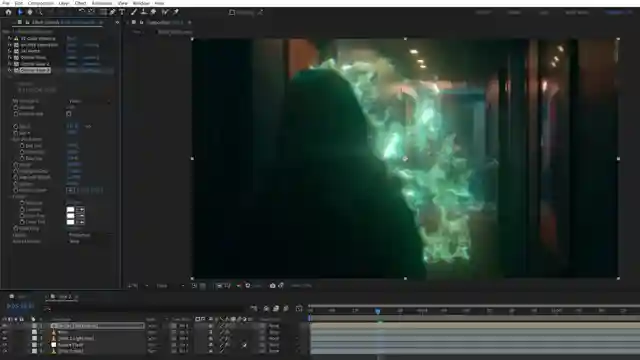Select the Brush tool
The width and height of the screenshot is (640, 360).
134,12
